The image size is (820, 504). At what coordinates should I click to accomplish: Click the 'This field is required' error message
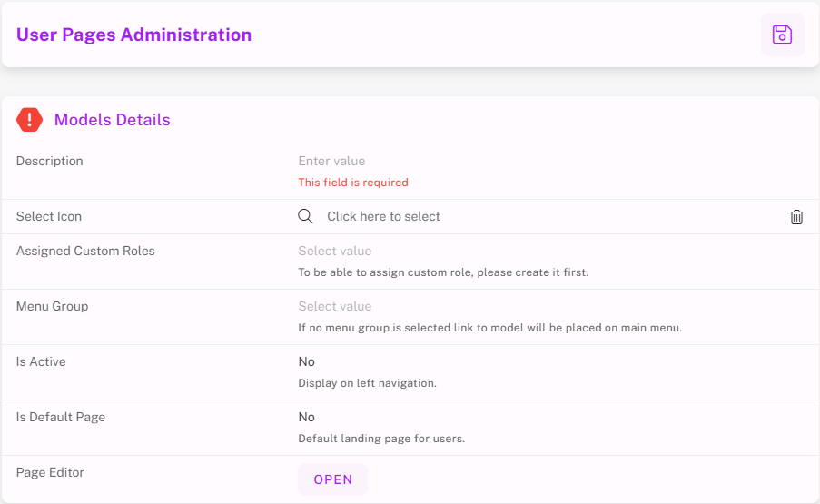click(x=353, y=183)
